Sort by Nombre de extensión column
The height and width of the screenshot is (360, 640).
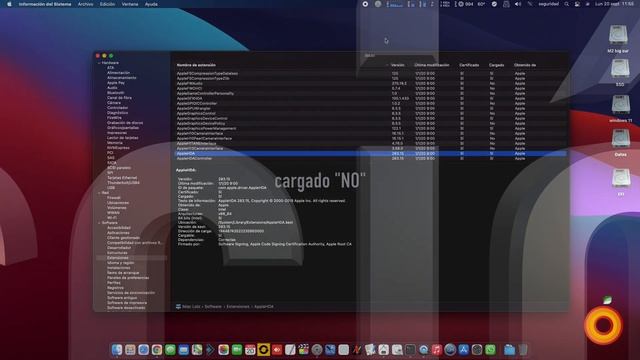[x=196, y=65]
